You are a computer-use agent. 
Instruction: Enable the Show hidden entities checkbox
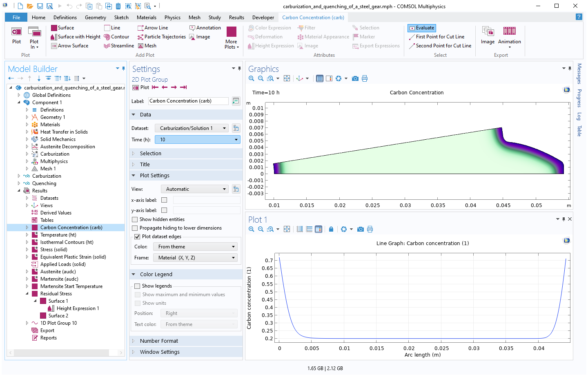135,219
